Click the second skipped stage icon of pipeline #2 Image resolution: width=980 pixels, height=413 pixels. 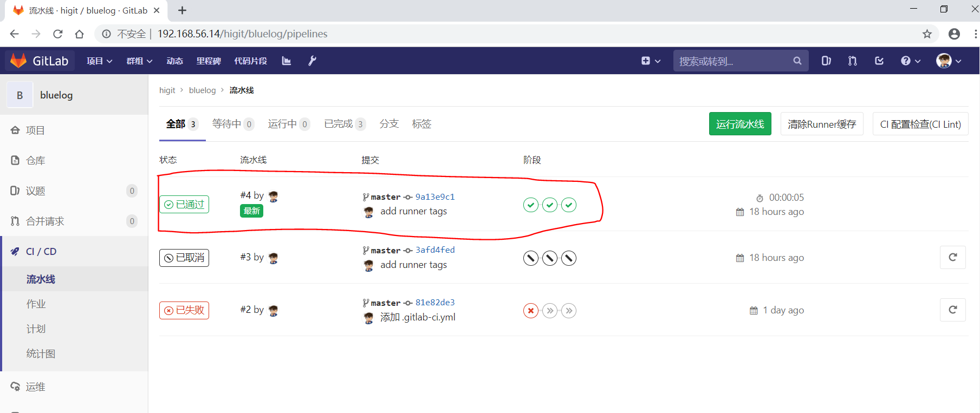point(550,311)
